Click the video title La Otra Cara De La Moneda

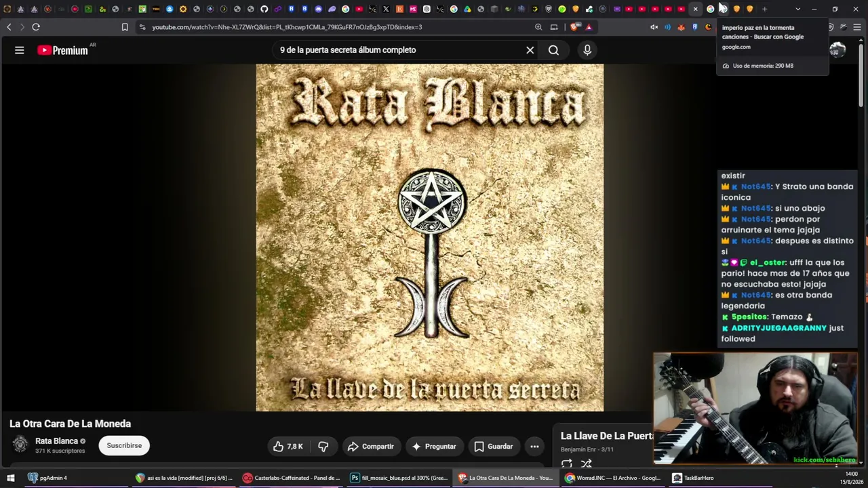(70, 424)
